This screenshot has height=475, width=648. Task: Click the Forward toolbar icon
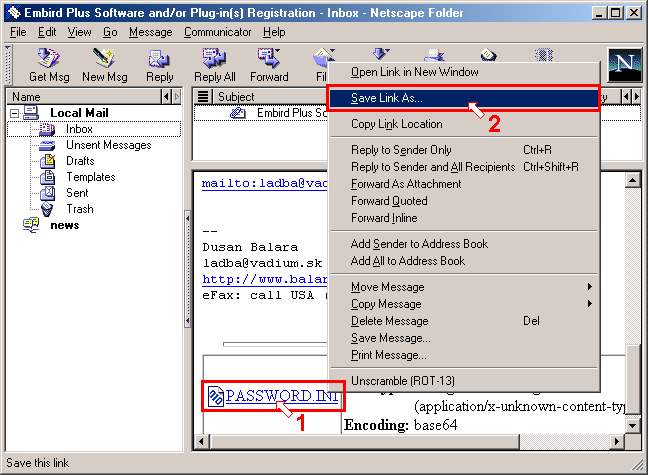tap(269, 58)
